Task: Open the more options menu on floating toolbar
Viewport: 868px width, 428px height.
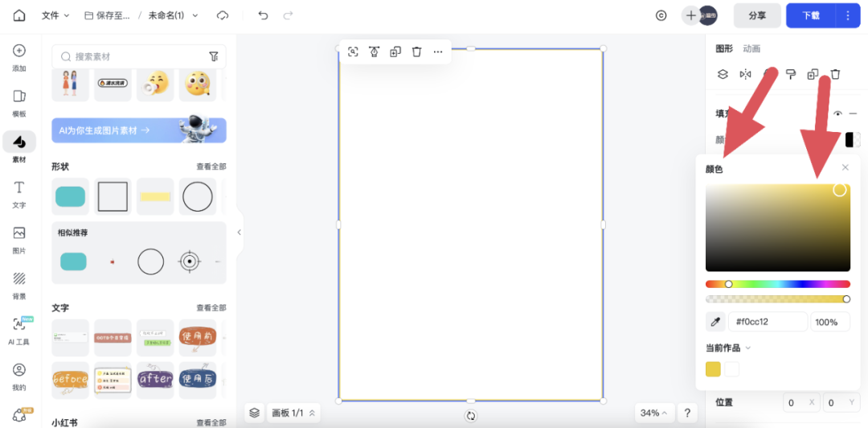Action: tap(438, 51)
